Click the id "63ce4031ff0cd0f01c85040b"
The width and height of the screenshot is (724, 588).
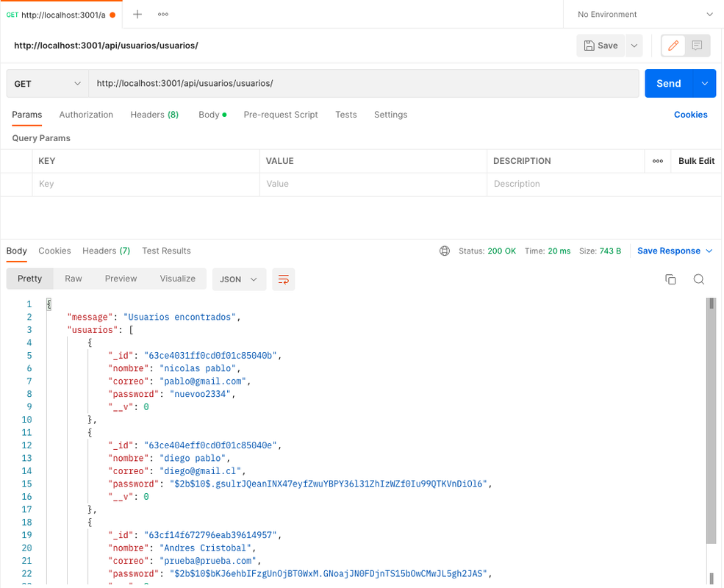pos(210,356)
